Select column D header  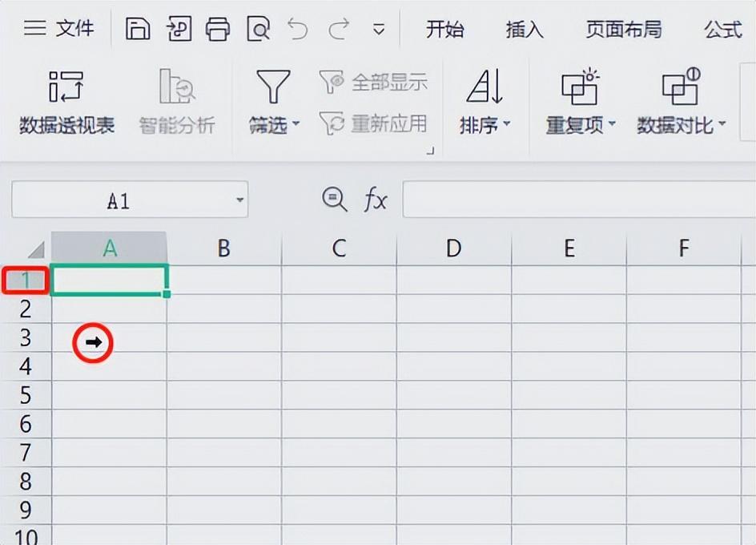[x=454, y=248]
